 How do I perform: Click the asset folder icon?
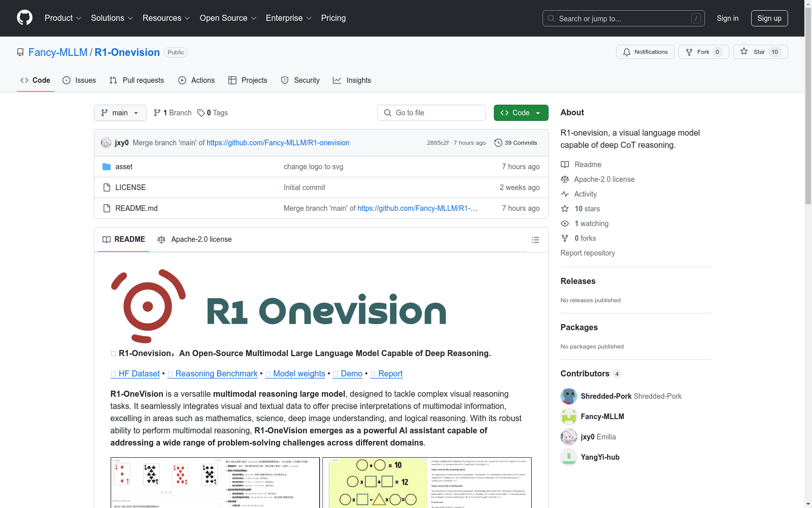[107, 167]
